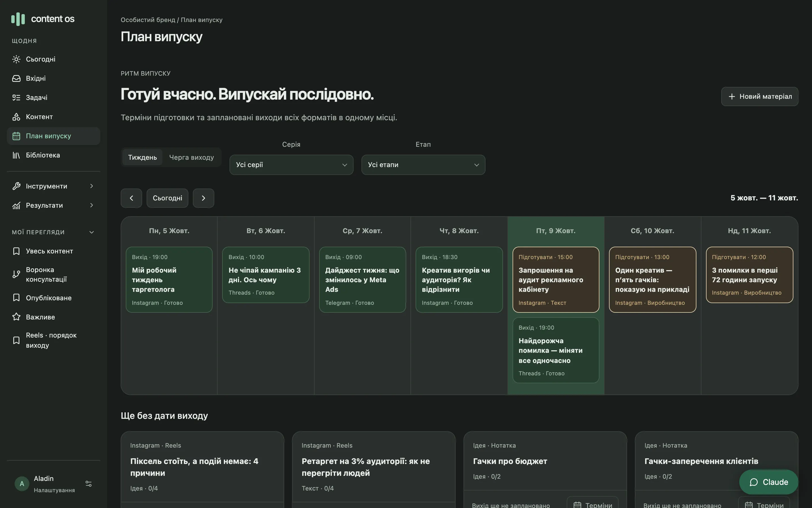Screen dimensions: 812x508
Task: Select План випуску calendar icon in sidebar
Action: pyautogui.click(x=16, y=136)
